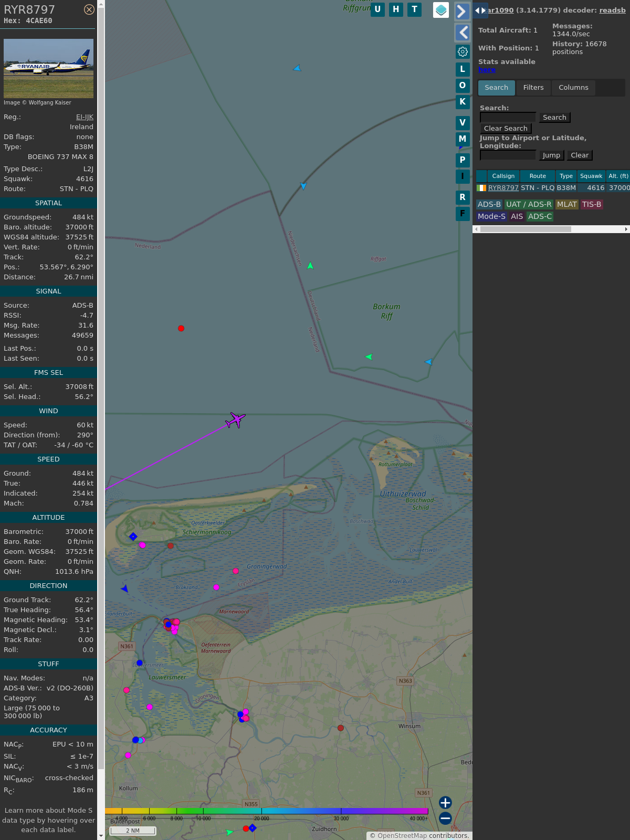Click the Jump to Airport input field
Screen dimensions: 630x840
(x=508, y=155)
